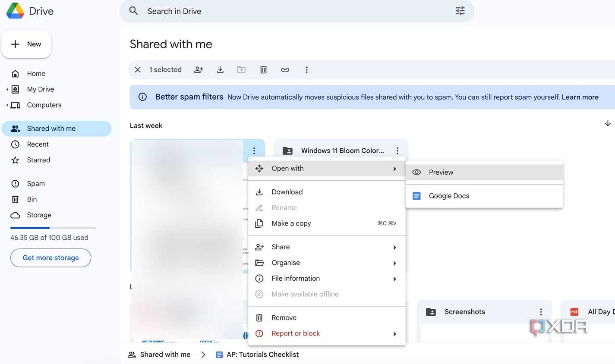Screen dimensions: 615x364
Task: Select Shared with me in sidebar
Action: (x=57, y=129)
